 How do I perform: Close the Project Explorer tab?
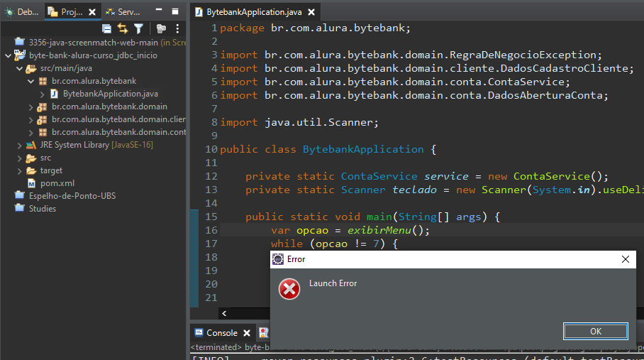(x=92, y=12)
